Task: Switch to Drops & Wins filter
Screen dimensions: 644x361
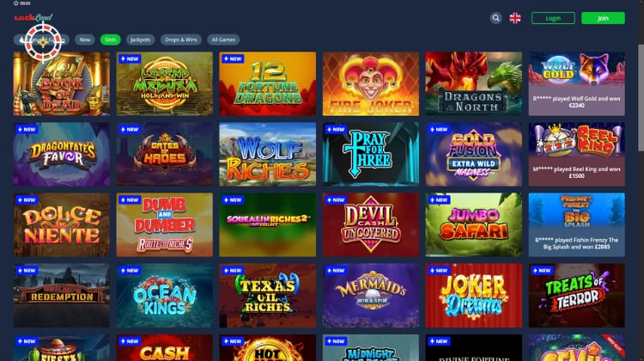Action: 181,40
